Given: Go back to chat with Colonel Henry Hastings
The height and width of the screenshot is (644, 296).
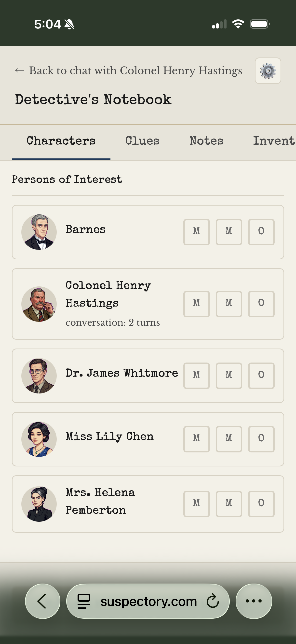Looking at the screenshot, I should (x=128, y=71).
